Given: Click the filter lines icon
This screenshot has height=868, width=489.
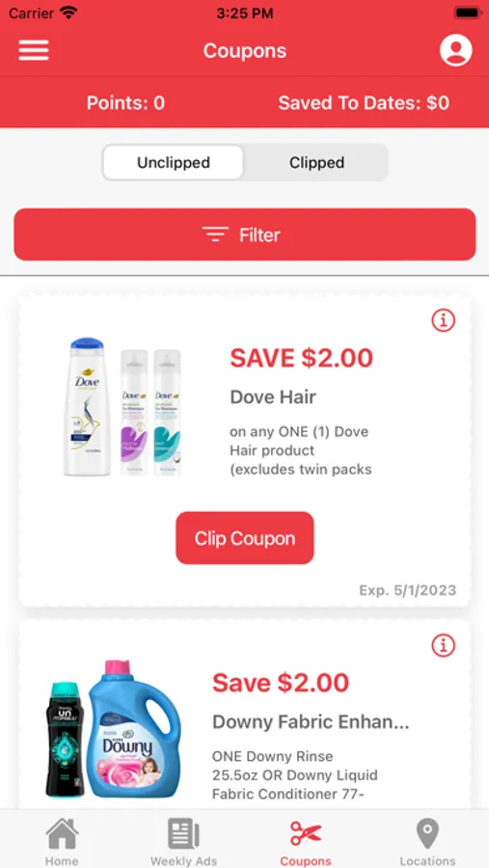Looking at the screenshot, I should 215,234.
